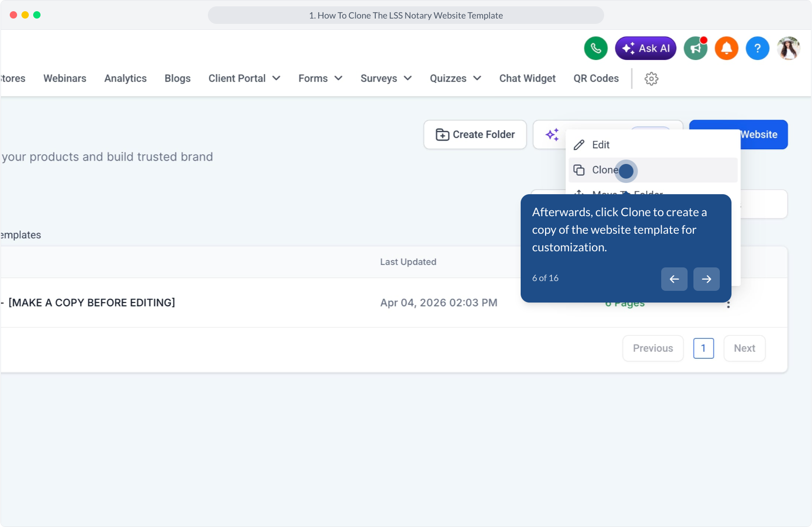The width and height of the screenshot is (812, 527).
Task: Open the Ask AI assistant
Action: (x=646, y=48)
